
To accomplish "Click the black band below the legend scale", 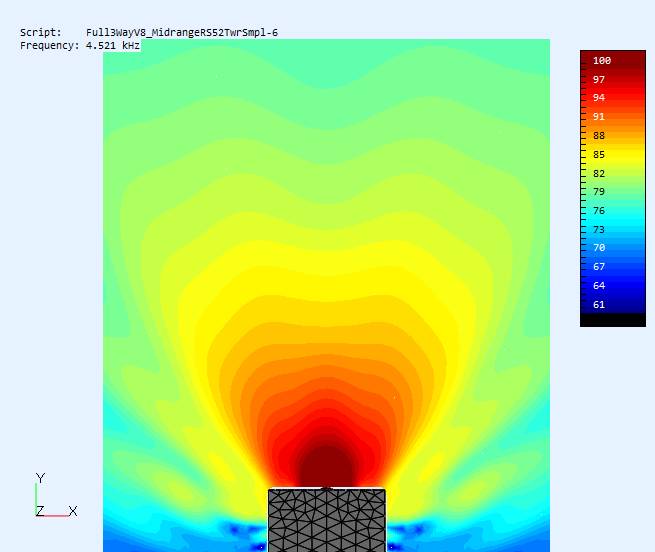I will pos(613,320).
